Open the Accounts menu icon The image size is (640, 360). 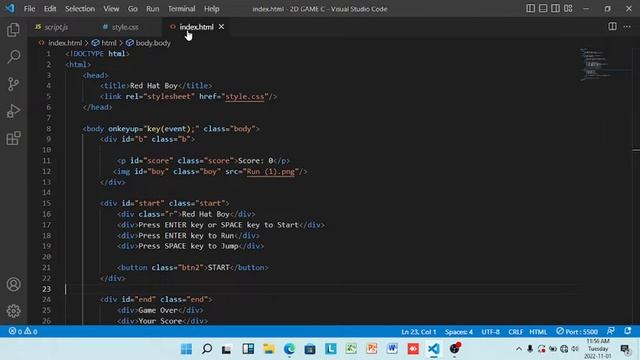[13, 284]
